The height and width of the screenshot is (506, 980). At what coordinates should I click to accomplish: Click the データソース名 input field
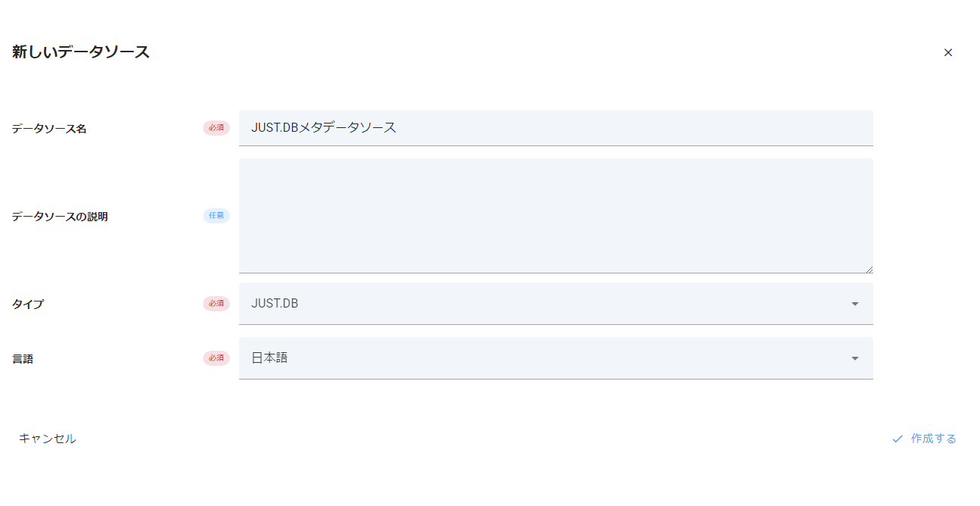(x=555, y=127)
